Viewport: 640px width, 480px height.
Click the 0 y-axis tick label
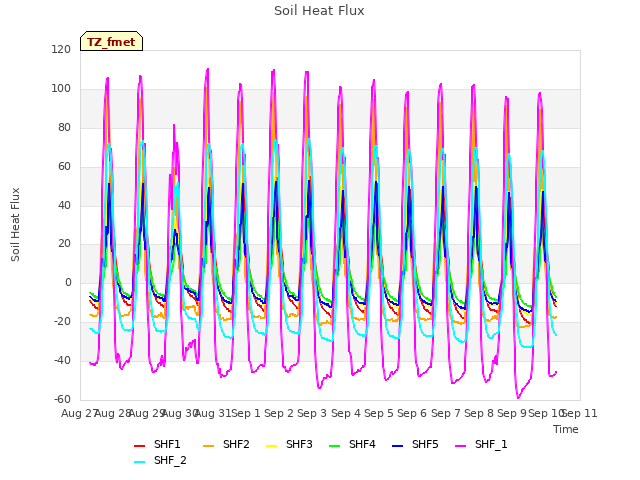[68, 282]
